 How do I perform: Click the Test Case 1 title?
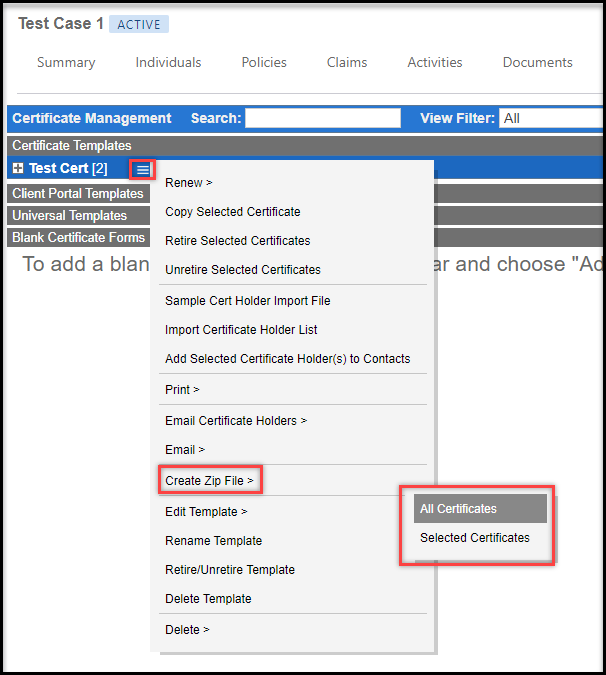[x=61, y=23]
